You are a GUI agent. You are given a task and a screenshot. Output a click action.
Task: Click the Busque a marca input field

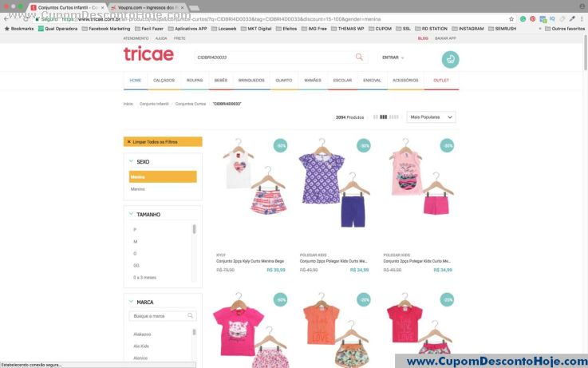pyautogui.click(x=158, y=316)
